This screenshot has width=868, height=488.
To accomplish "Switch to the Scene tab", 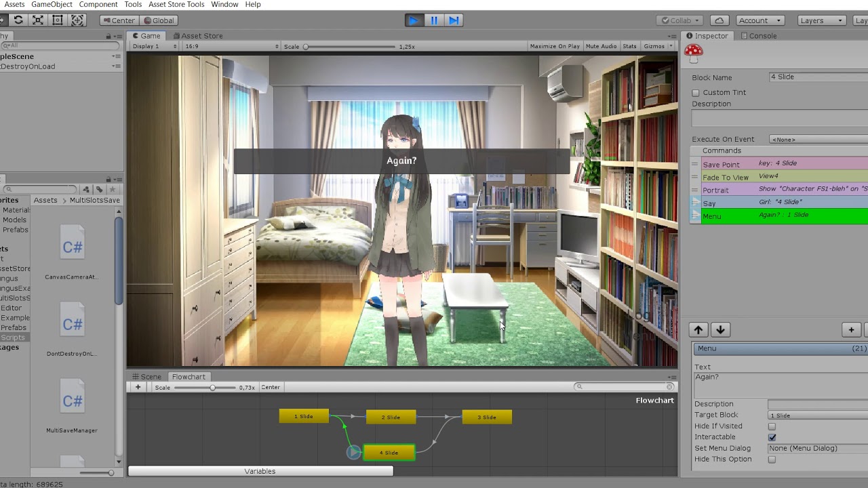I will pos(146,377).
